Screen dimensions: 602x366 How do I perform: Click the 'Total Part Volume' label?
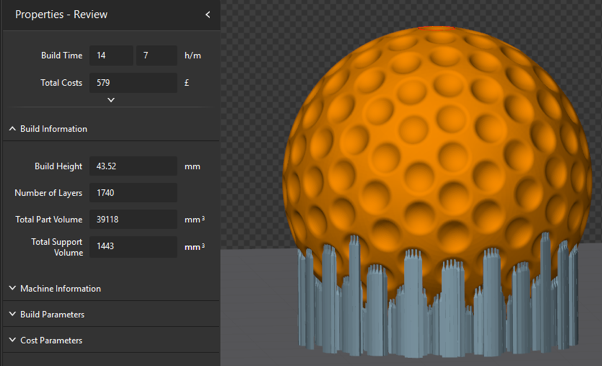[49, 219]
